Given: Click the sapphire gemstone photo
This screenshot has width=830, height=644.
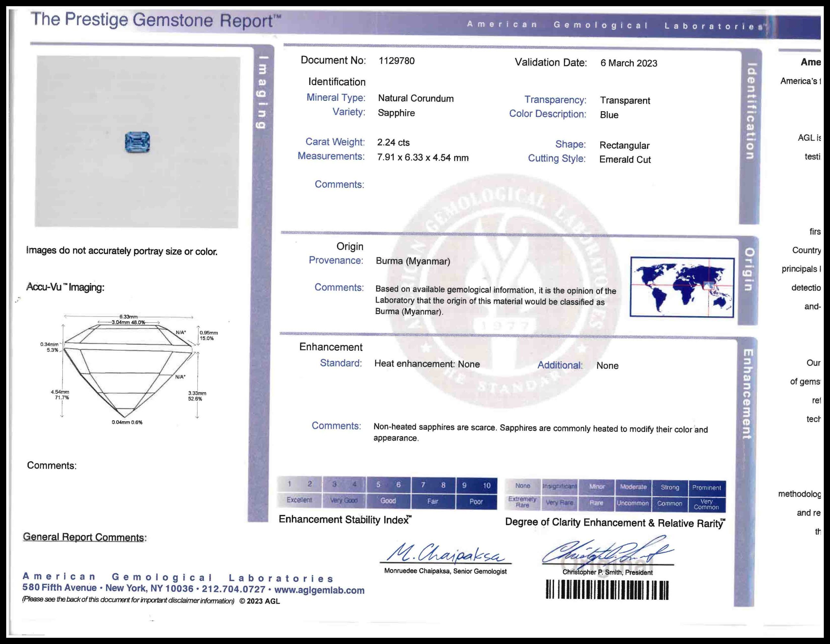Looking at the screenshot, I should (137, 142).
